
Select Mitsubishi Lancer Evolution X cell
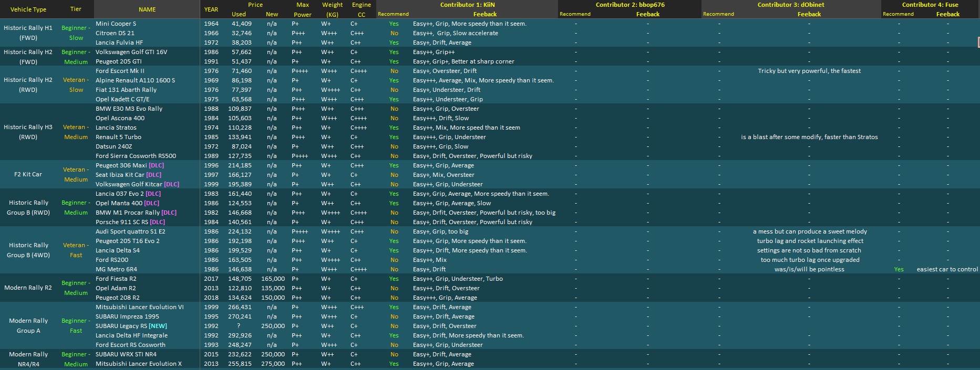point(147,364)
